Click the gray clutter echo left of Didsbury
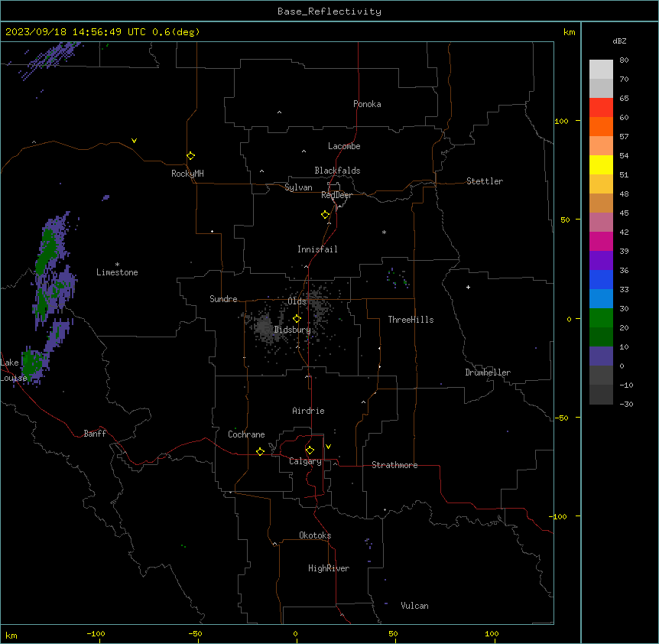659x644 pixels. tap(264, 327)
